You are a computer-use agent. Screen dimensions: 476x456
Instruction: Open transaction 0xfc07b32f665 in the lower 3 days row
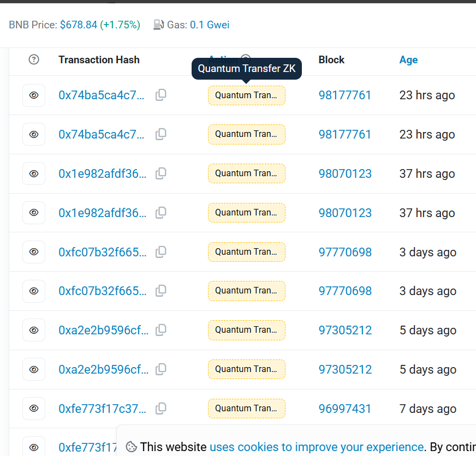click(x=102, y=291)
